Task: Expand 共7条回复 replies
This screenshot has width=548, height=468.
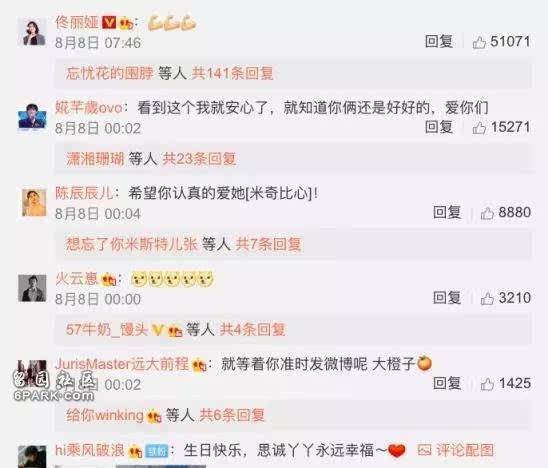Action: coord(268,244)
